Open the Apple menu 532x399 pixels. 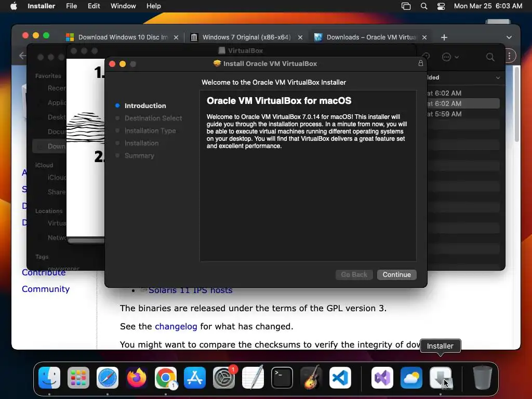pyautogui.click(x=14, y=6)
